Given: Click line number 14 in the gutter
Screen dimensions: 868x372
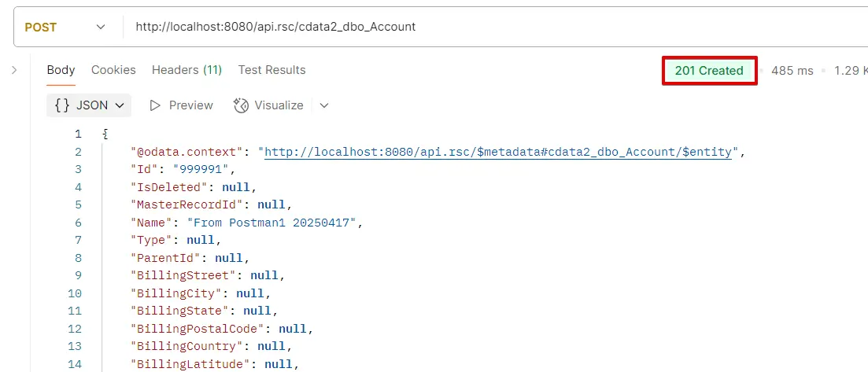Looking at the screenshot, I should 75,363.
